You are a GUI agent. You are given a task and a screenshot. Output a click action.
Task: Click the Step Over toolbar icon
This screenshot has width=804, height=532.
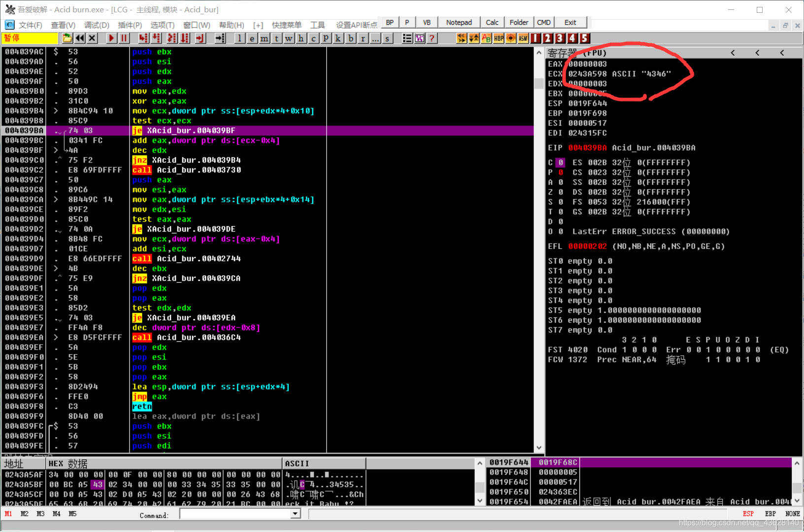(x=156, y=38)
